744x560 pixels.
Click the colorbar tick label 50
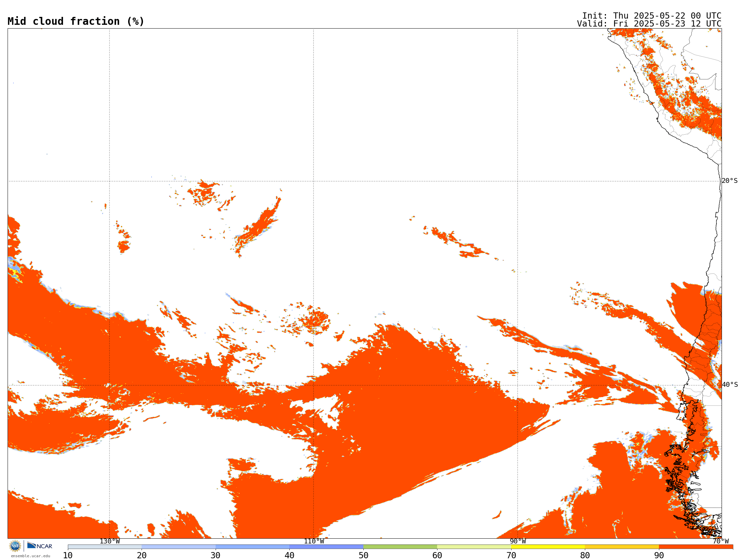[x=363, y=556]
